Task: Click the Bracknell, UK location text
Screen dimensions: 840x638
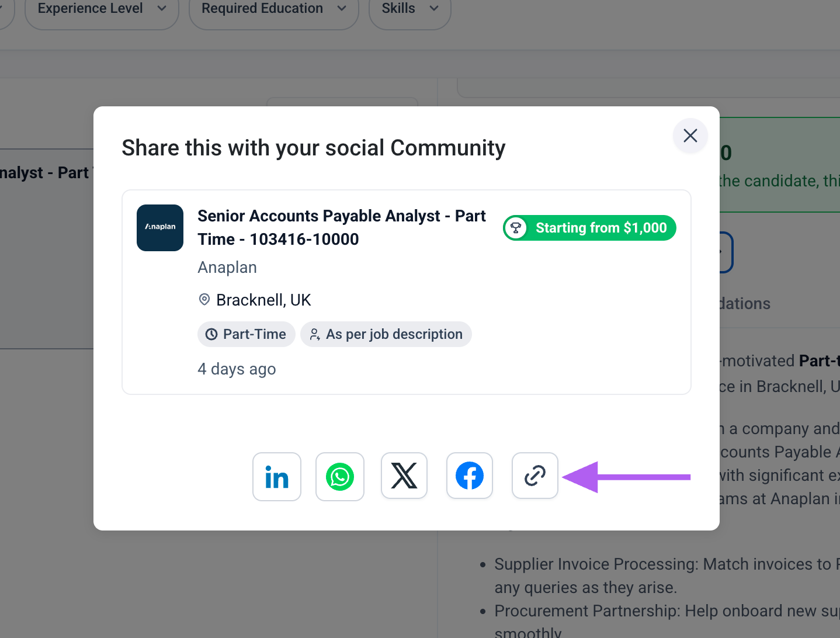Action: click(263, 300)
